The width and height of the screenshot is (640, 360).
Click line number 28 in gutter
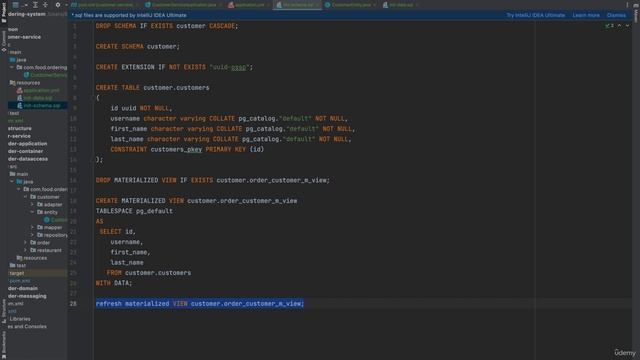point(73,304)
